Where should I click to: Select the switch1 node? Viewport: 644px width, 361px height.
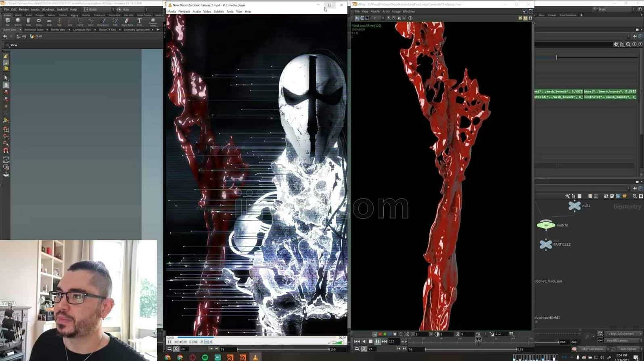tap(546, 225)
